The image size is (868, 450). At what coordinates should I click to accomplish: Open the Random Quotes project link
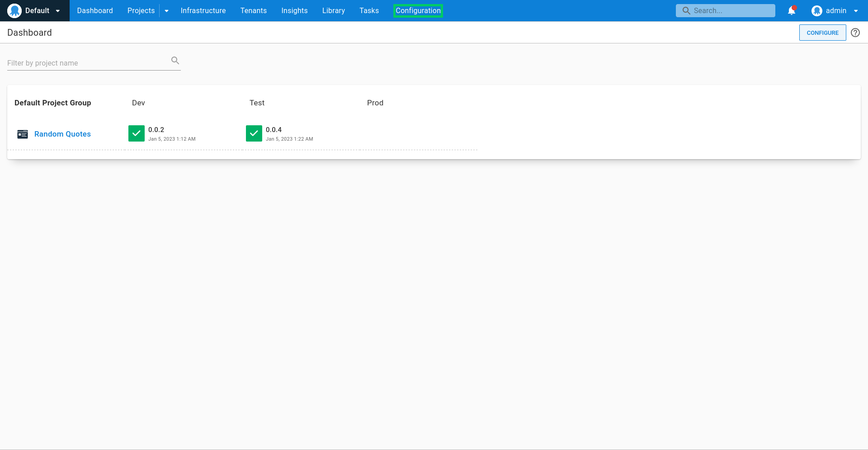pyautogui.click(x=62, y=134)
